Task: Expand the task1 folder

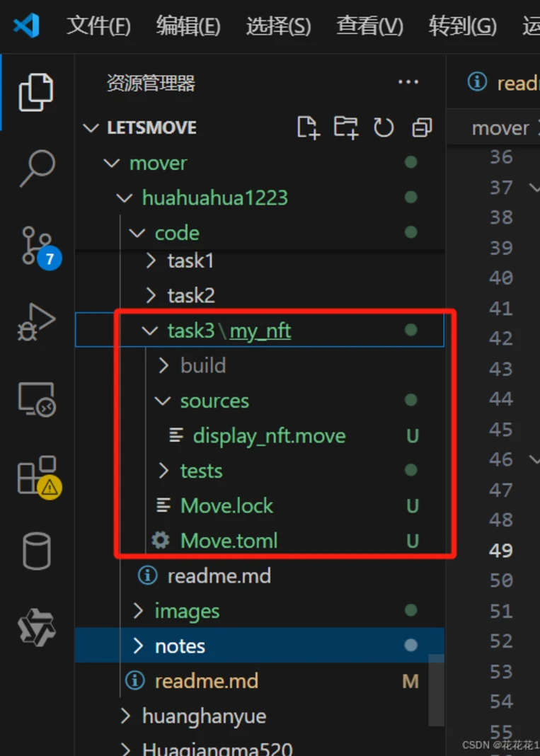Action: pos(190,261)
